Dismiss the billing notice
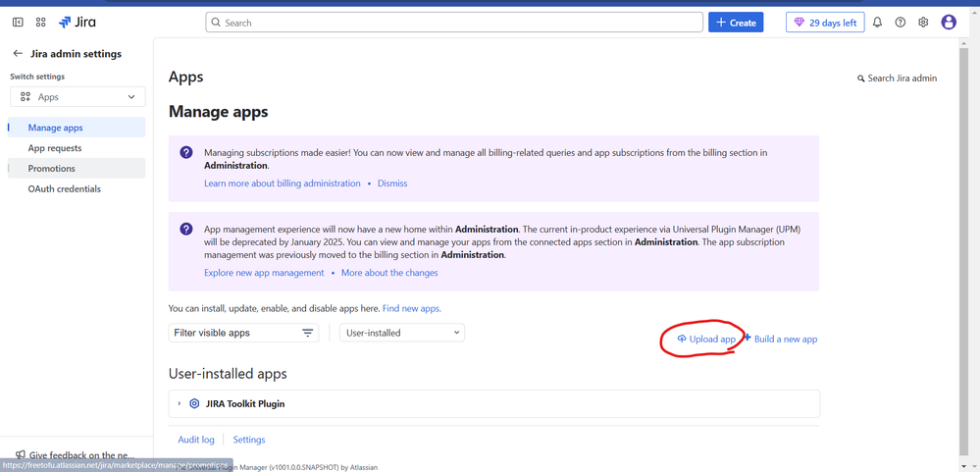This screenshot has height=472, width=980. (x=392, y=184)
